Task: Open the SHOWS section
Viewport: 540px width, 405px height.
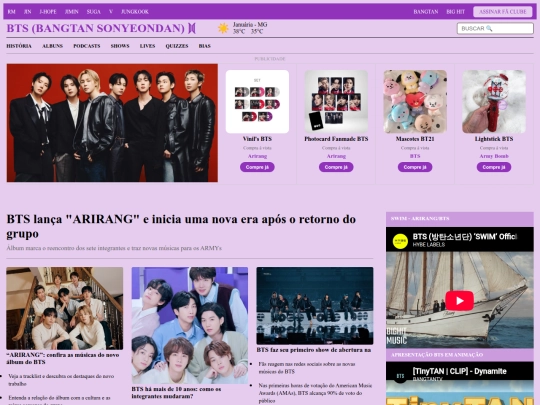Action: [120, 46]
